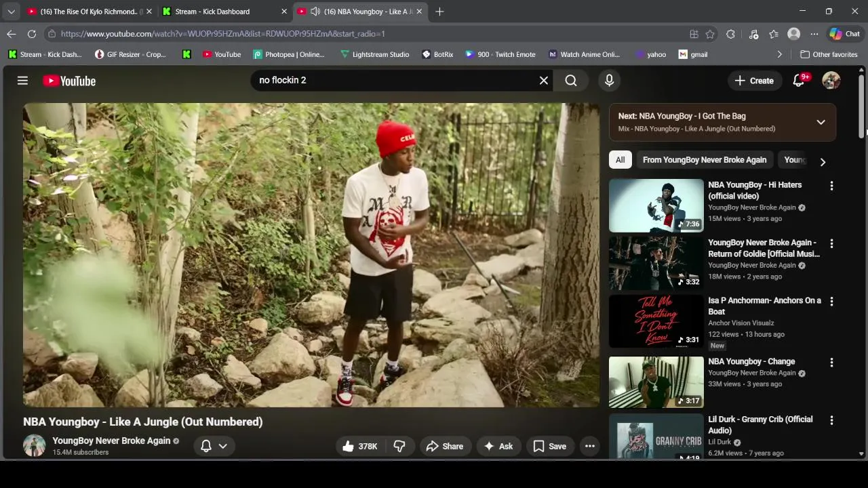The image size is (868, 488).
Task: Expand the Mix playlist panel chevron
Action: 821,122
